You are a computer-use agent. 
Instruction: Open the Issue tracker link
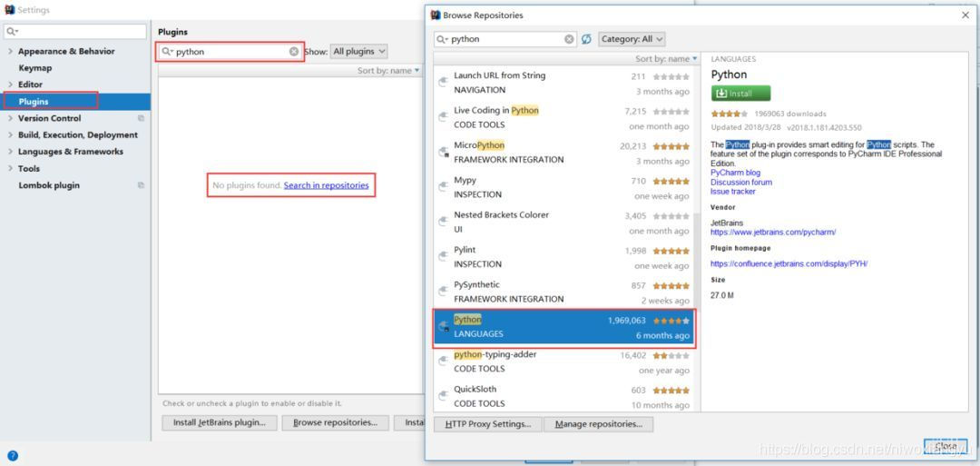point(733,192)
